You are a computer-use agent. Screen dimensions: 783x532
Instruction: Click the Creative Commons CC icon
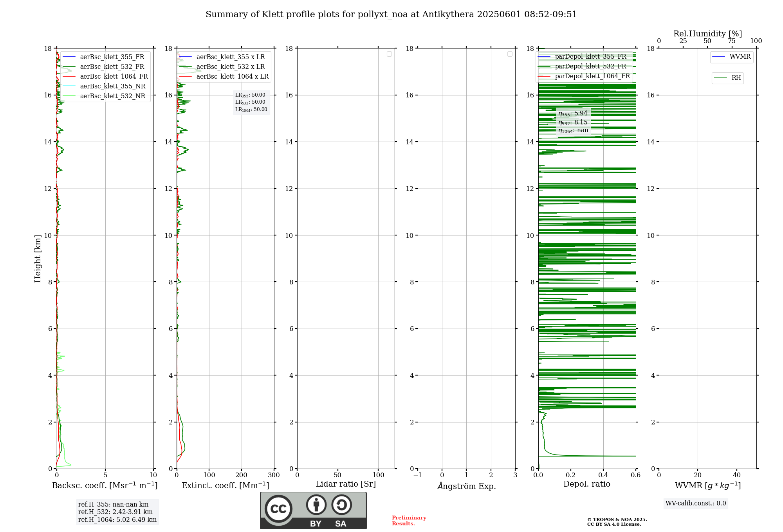278,509
